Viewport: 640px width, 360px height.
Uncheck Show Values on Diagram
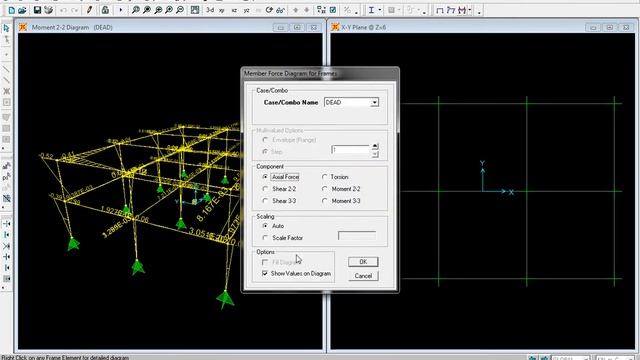265,273
